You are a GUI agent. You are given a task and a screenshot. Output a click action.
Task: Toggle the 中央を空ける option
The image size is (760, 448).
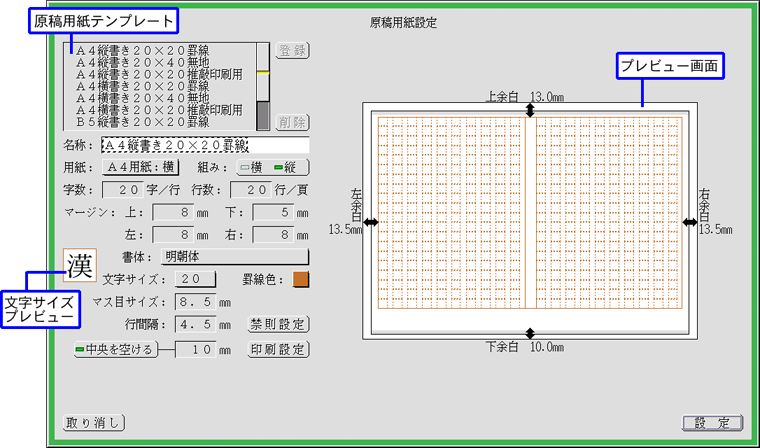(115, 349)
